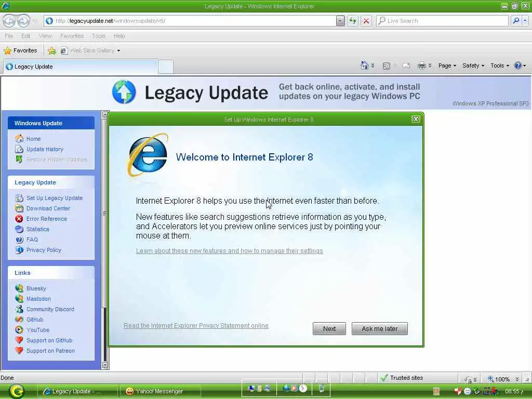532x399 pixels.
Task: Click the Next button
Action: [329, 328]
